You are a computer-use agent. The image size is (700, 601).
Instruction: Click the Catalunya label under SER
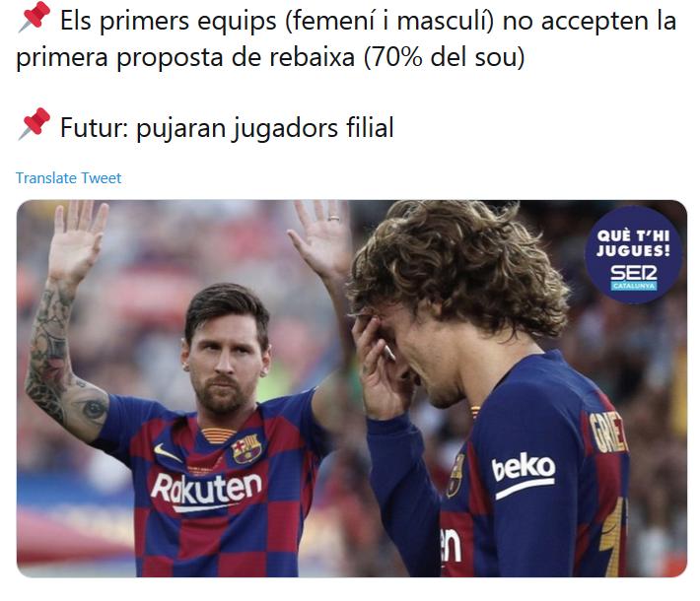click(x=634, y=286)
